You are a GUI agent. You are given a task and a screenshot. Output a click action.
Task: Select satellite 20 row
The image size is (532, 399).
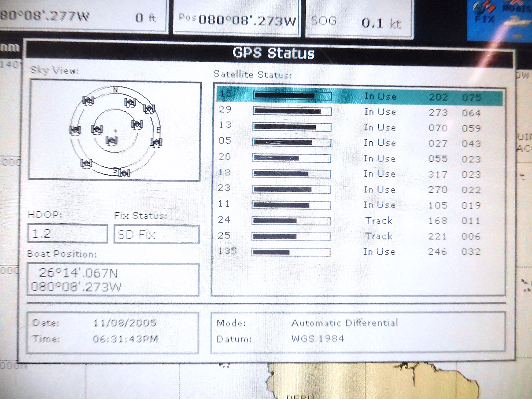359,158
